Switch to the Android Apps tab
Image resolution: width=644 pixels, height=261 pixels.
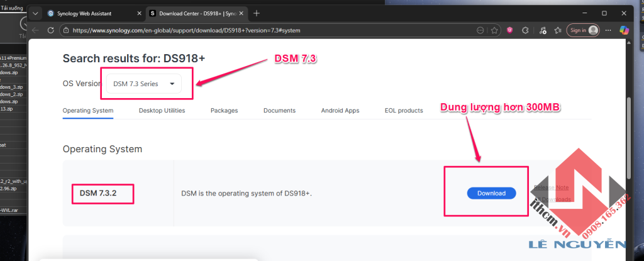(x=340, y=111)
